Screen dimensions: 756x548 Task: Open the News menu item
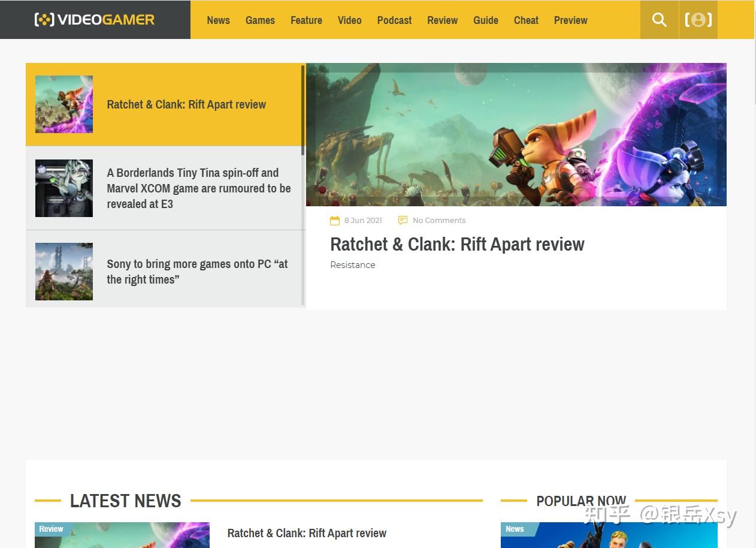218,20
